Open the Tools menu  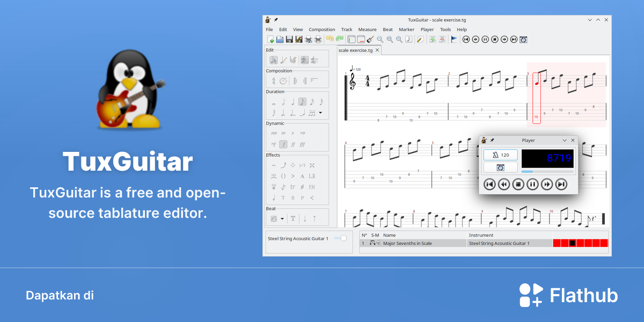click(445, 30)
